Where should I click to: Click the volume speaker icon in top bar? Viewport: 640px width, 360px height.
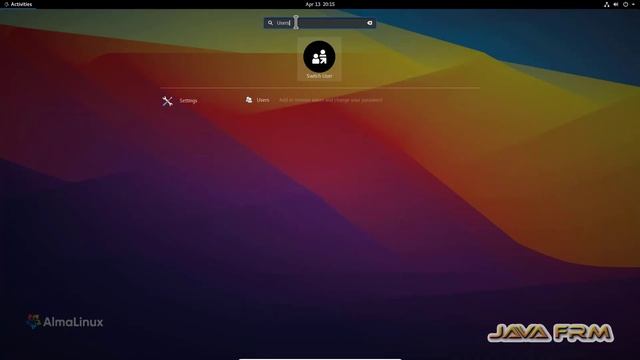pos(616,4)
